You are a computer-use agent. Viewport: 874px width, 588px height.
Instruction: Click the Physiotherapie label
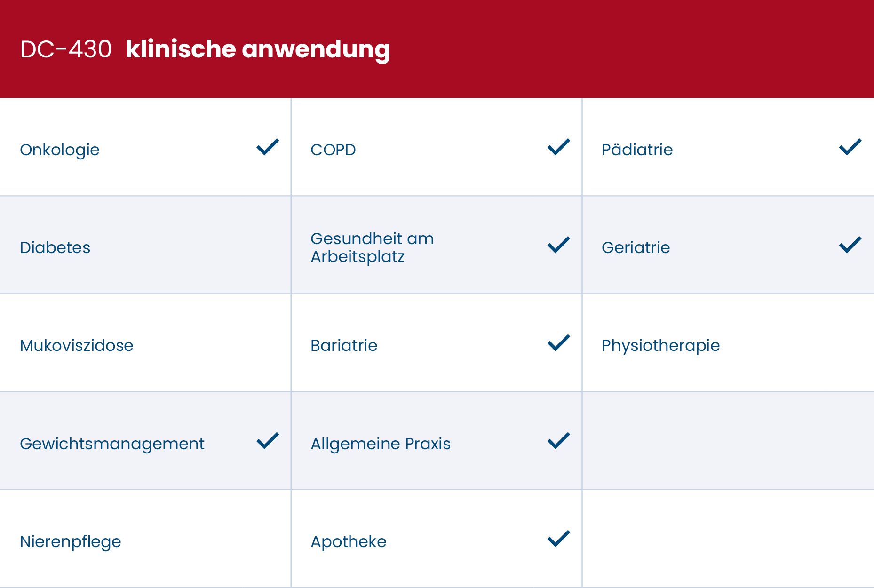(x=660, y=345)
